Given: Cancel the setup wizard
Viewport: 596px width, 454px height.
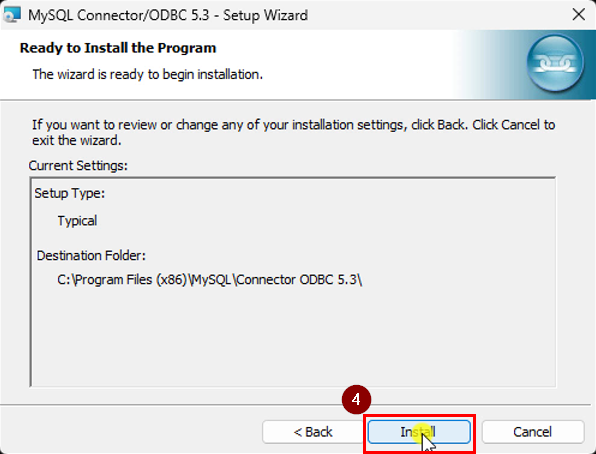Looking at the screenshot, I should 533,432.
